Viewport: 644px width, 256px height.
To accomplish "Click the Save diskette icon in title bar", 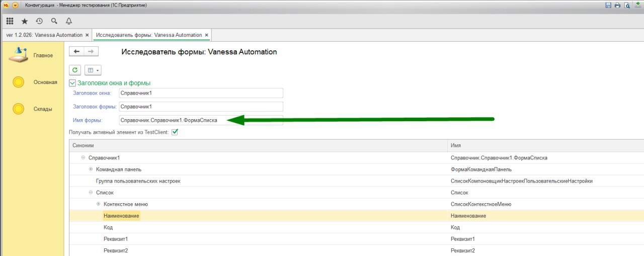I will [608, 5].
